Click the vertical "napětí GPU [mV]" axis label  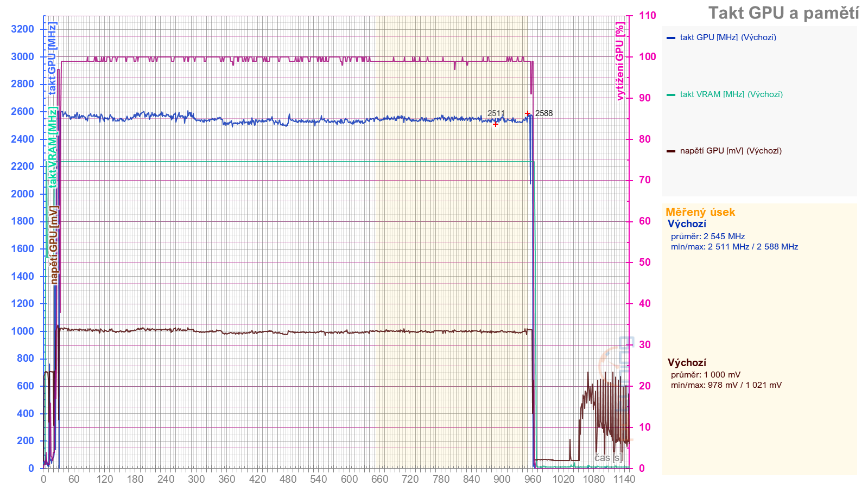click(x=54, y=245)
